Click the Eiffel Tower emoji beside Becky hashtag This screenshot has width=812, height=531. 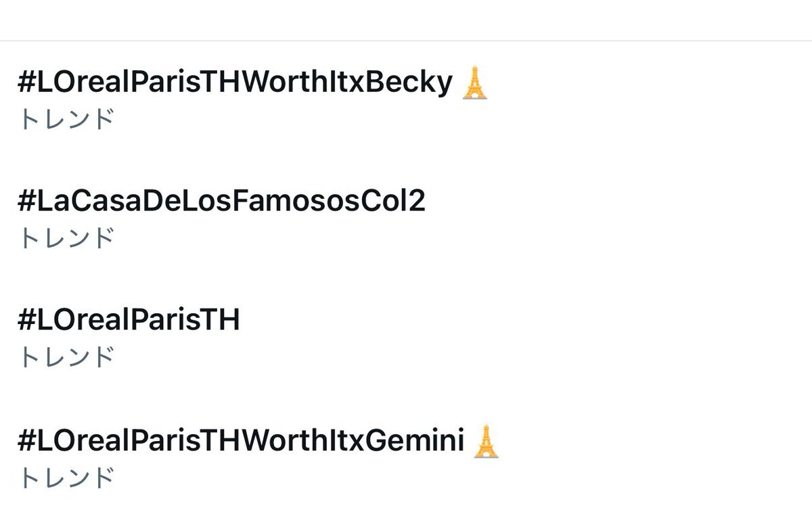(474, 83)
